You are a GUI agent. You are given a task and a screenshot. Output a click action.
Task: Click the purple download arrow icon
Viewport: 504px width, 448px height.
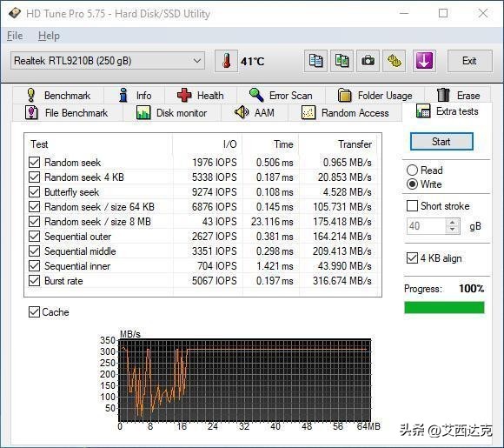pyautogui.click(x=424, y=61)
